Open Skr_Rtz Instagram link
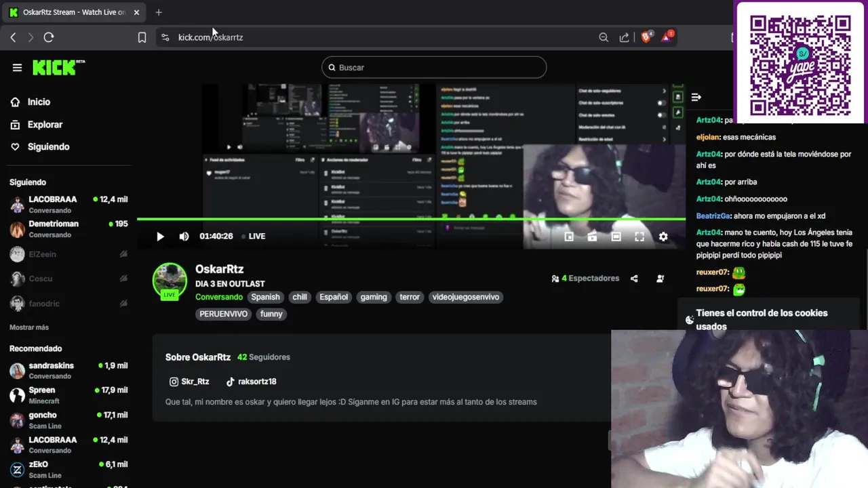Viewport: 868px width, 488px height. (189, 382)
